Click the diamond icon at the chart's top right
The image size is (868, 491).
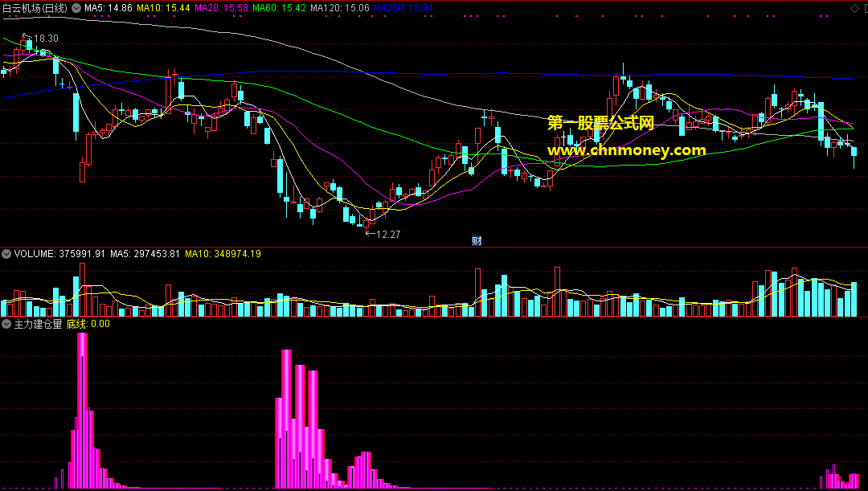coord(854,8)
